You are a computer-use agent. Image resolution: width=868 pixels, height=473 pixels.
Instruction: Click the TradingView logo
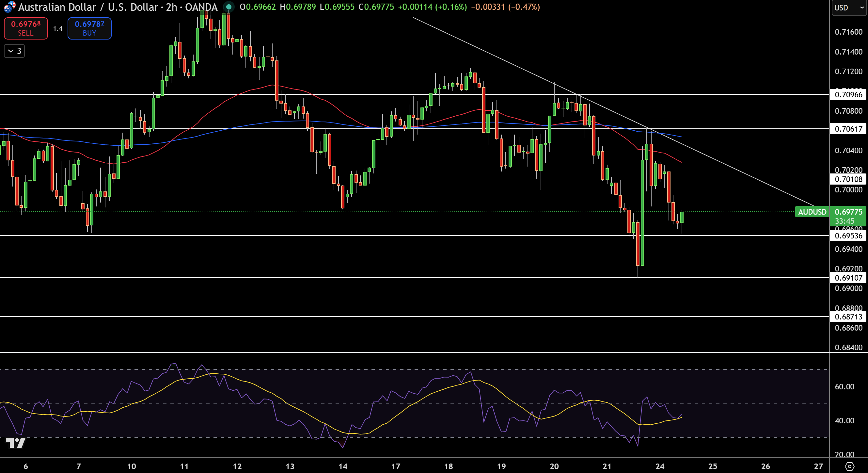[x=15, y=443]
